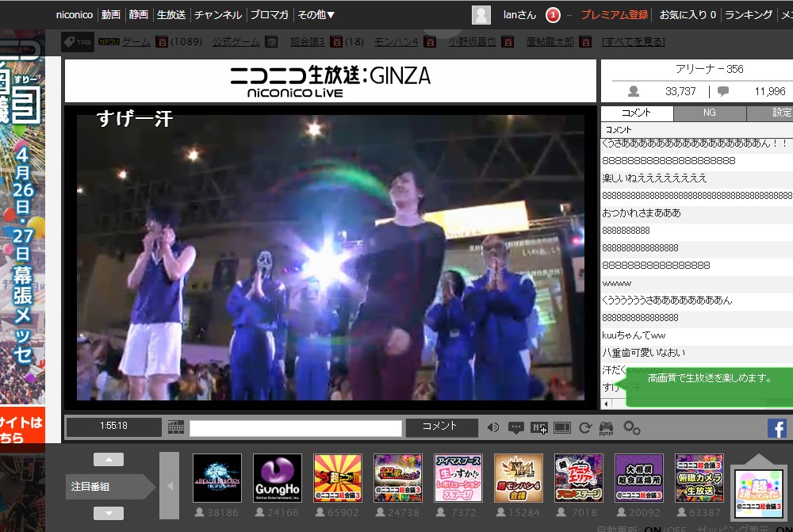793x532 pixels.
Task: Open the comment command keyboard icon
Action: [175, 427]
